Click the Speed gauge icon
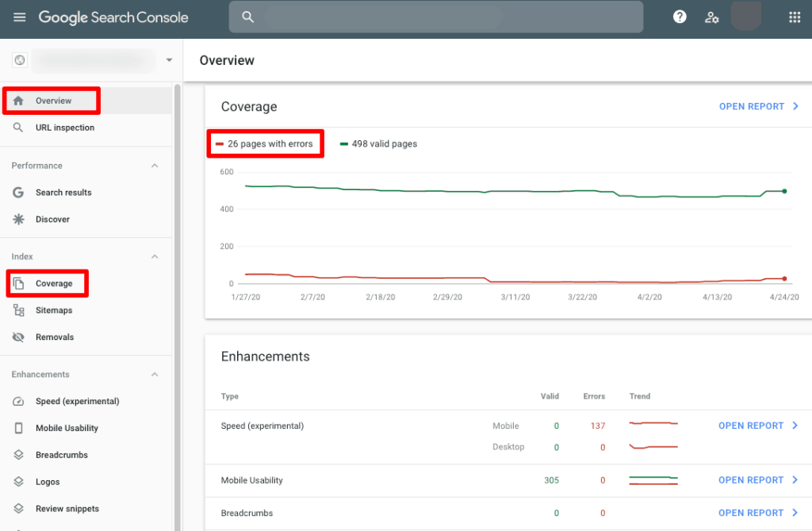Viewport: 812px width, 531px height. point(18,402)
